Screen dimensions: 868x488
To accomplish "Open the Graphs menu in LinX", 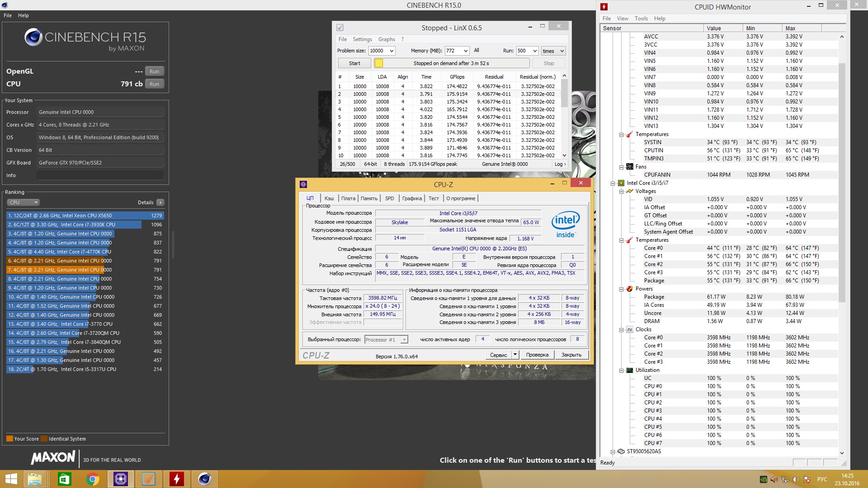I will [387, 39].
